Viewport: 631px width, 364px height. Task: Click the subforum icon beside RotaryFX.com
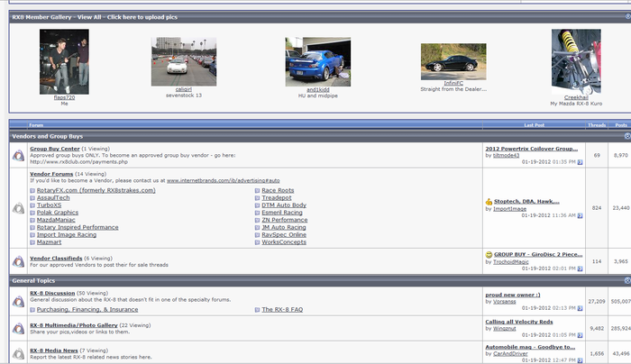32,191
